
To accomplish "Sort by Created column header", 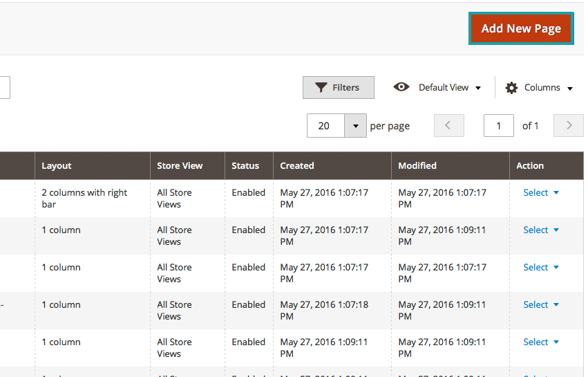I will click(x=297, y=166).
